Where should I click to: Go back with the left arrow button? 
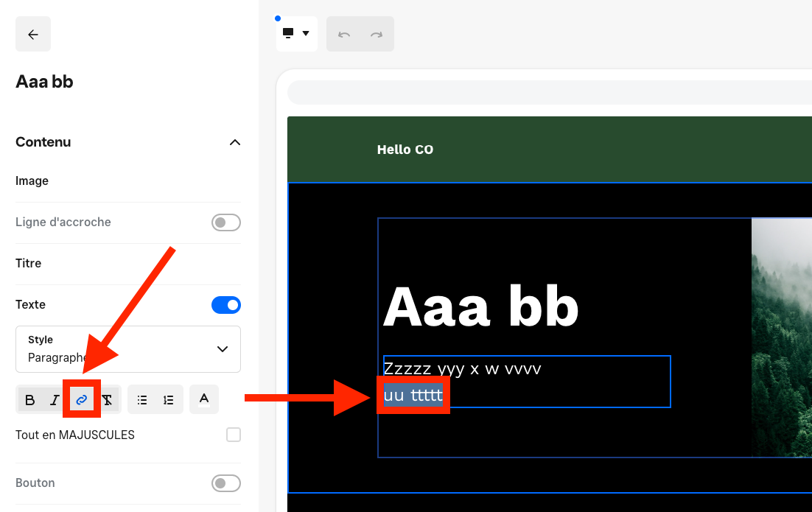click(x=33, y=34)
